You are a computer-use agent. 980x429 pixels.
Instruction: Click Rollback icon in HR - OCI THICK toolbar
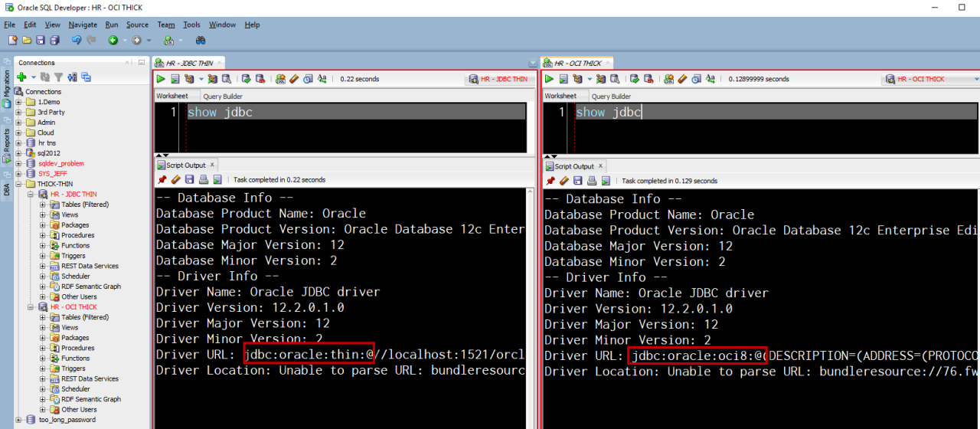648,79
